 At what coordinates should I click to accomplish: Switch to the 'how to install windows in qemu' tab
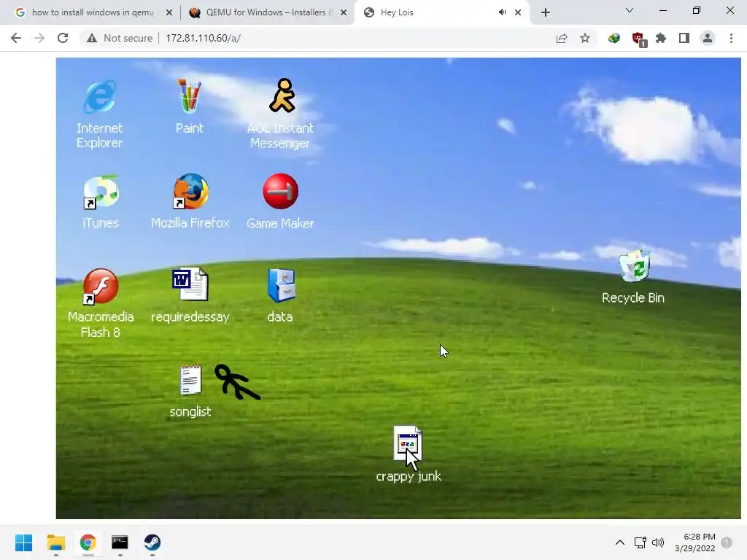(x=93, y=12)
